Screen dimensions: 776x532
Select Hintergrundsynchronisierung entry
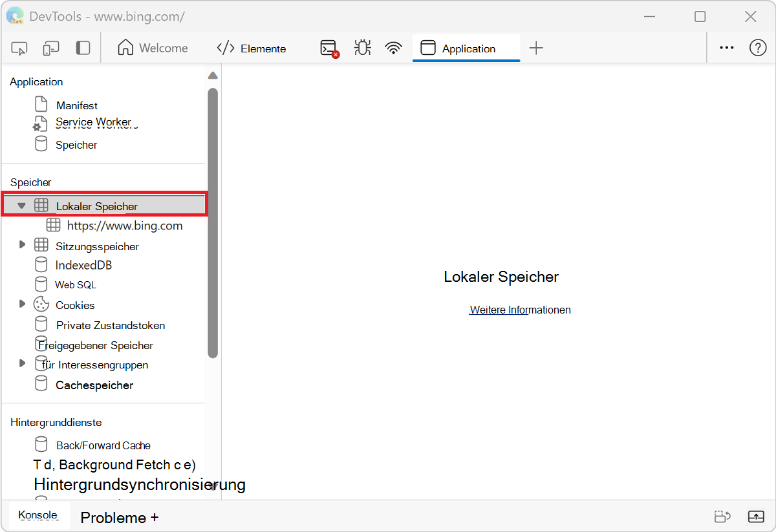click(x=140, y=484)
